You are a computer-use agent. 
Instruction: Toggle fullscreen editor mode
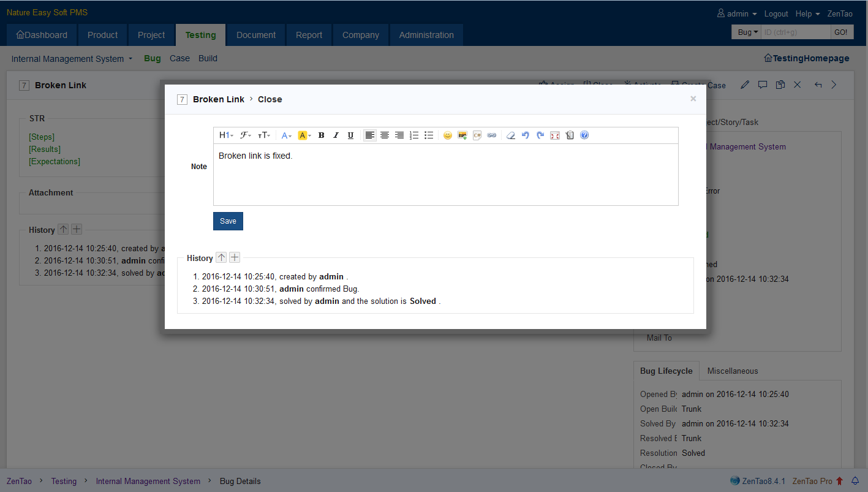click(555, 135)
